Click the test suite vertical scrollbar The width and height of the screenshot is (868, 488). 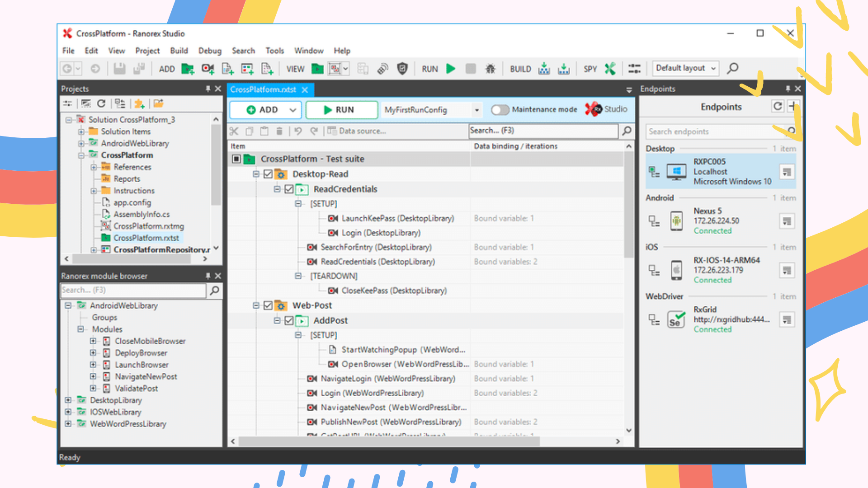coord(628,204)
